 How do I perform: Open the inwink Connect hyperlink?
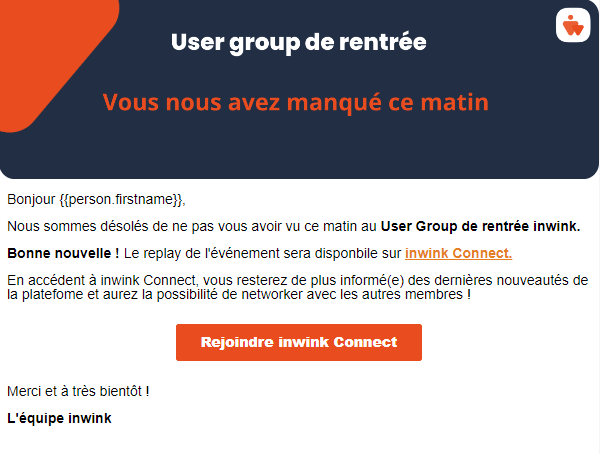tap(458, 253)
